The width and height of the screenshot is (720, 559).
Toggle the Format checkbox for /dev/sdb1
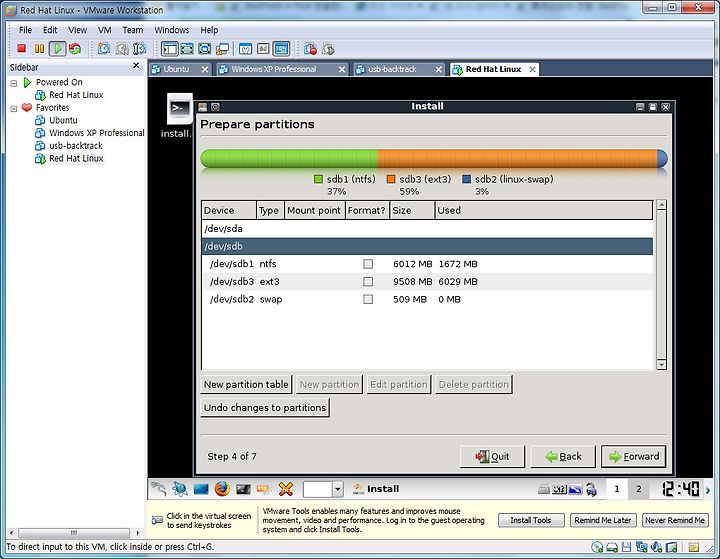(x=368, y=264)
